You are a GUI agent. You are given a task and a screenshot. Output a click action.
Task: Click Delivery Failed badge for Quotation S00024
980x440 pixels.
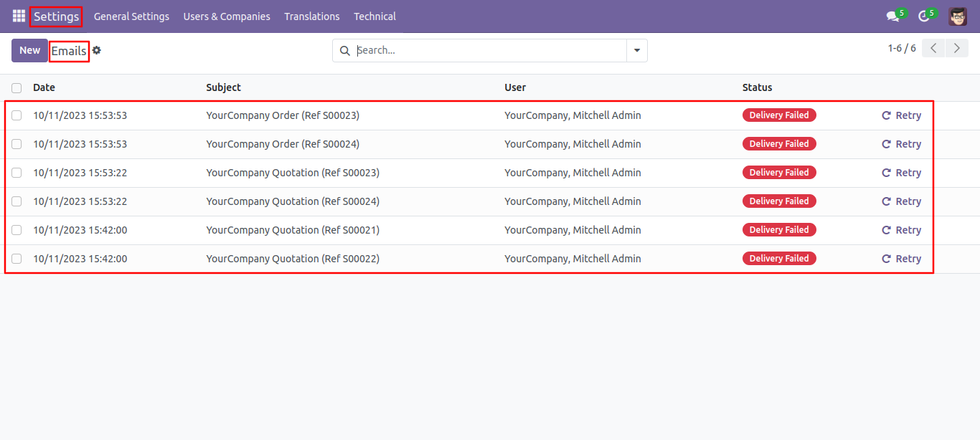coord(779,201)
